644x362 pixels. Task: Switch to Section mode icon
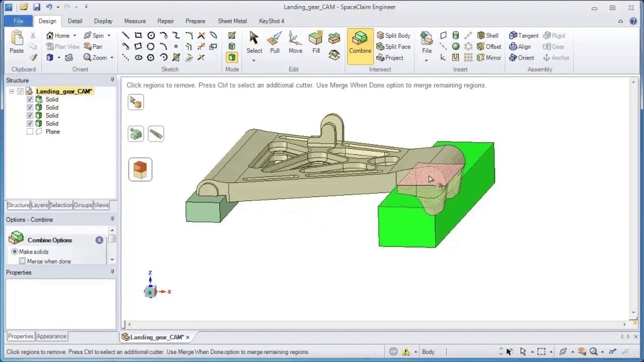pos(232,47)
